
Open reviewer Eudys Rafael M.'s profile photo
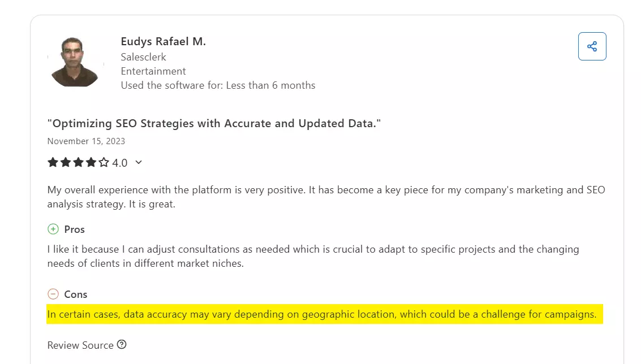coord(75,62)
